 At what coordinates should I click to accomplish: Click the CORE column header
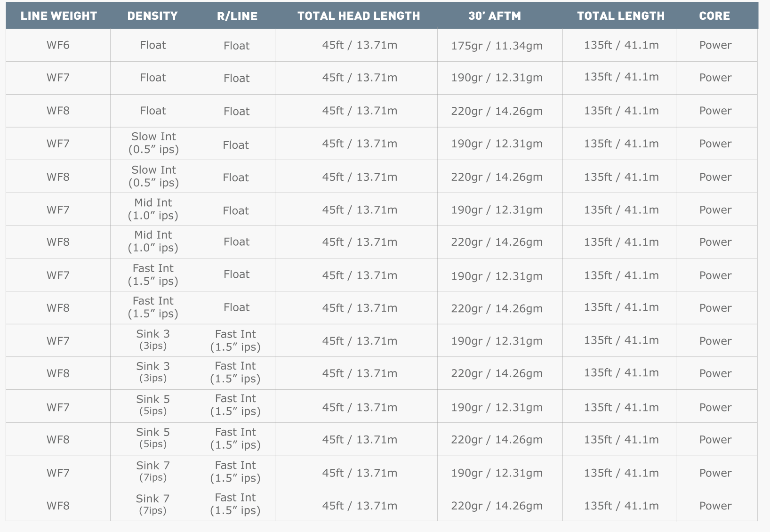coord(714,16)
